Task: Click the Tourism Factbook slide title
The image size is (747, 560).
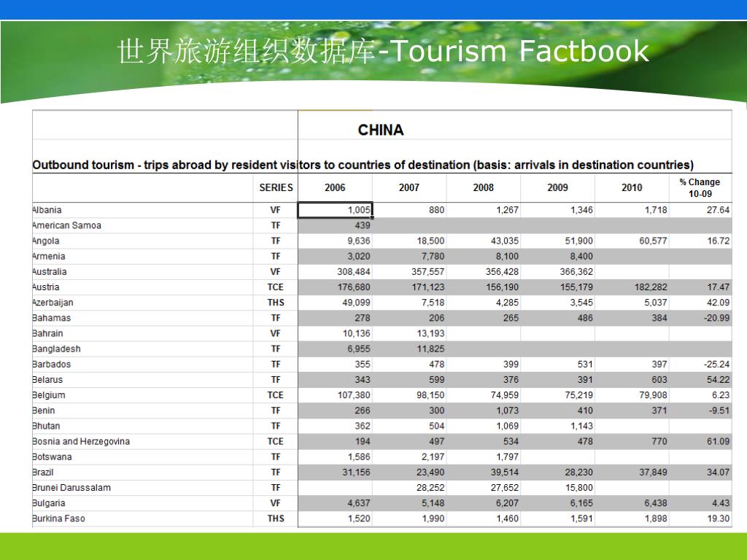Action: [384, 52]
